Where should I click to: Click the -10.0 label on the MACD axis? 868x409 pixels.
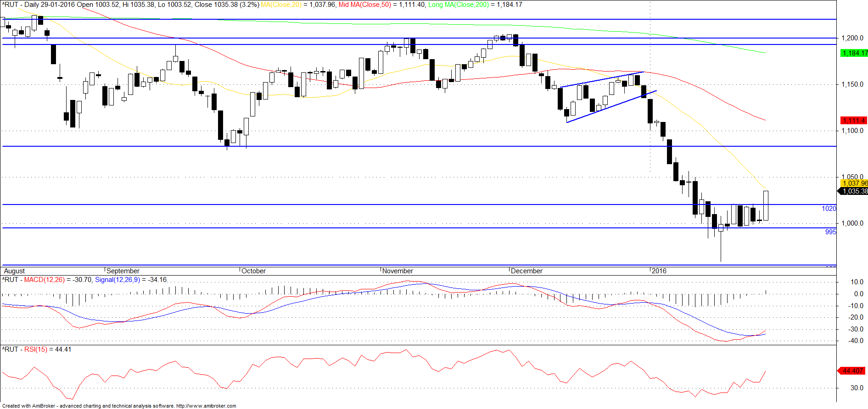(856, 306)
